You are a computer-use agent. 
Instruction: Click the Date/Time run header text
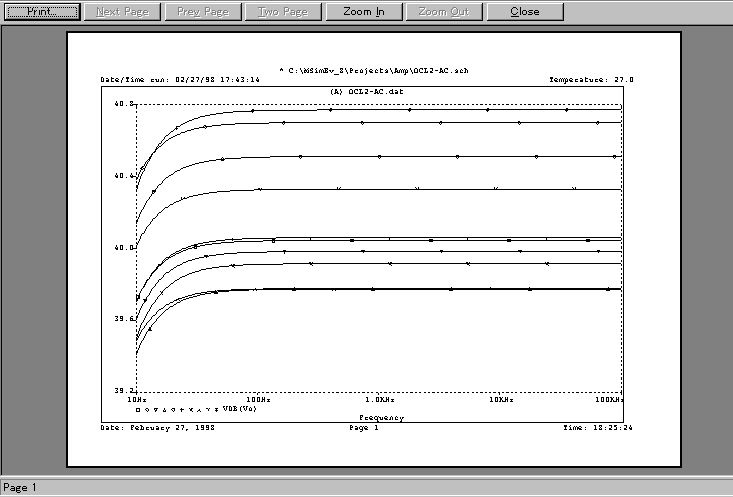tap(180, 79)
